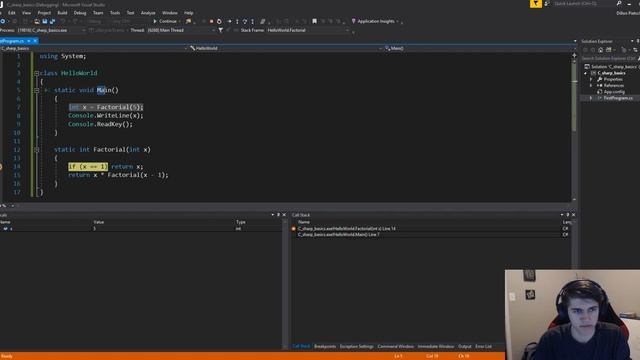This screenshot has height=360, width=640.
Task: Close the FirstProgram.cs editor tab
Action: pyautogui.click(x=35, y=41)
